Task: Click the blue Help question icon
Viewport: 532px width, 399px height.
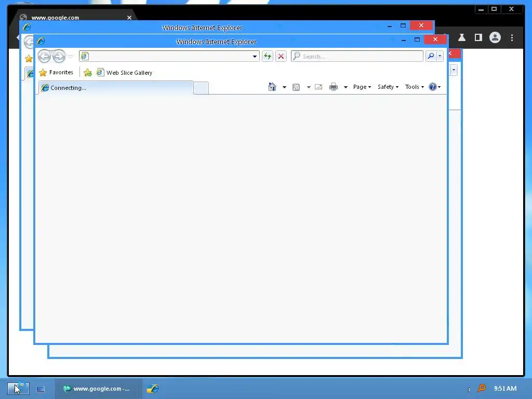Action: point(433,87)
